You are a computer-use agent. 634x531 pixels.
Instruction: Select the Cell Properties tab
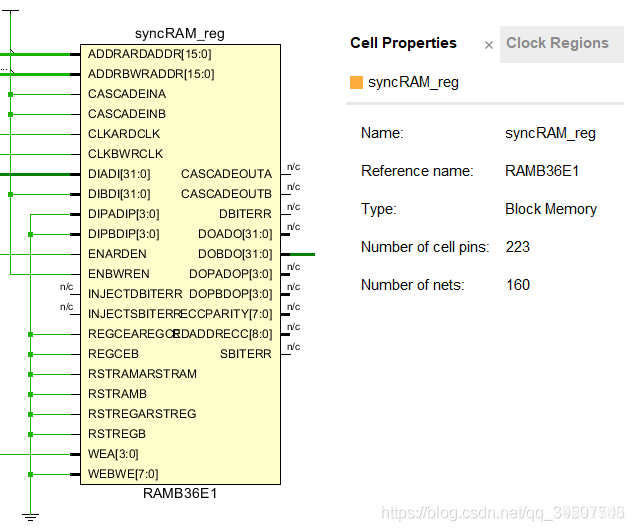(403, 43)
